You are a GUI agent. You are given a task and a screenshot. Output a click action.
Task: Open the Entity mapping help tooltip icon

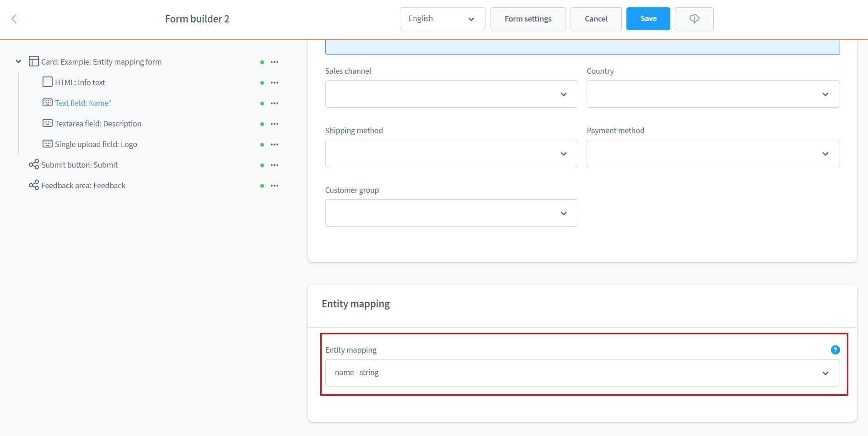pos(835,350)
